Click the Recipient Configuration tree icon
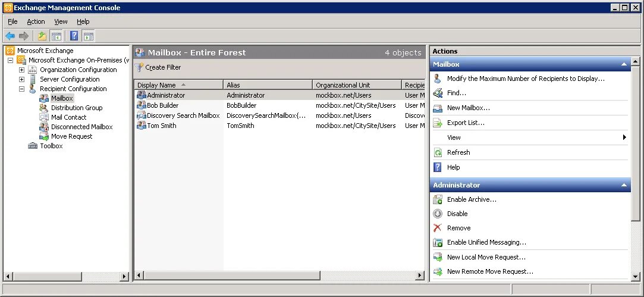The image size is (644, 297). 33,89
